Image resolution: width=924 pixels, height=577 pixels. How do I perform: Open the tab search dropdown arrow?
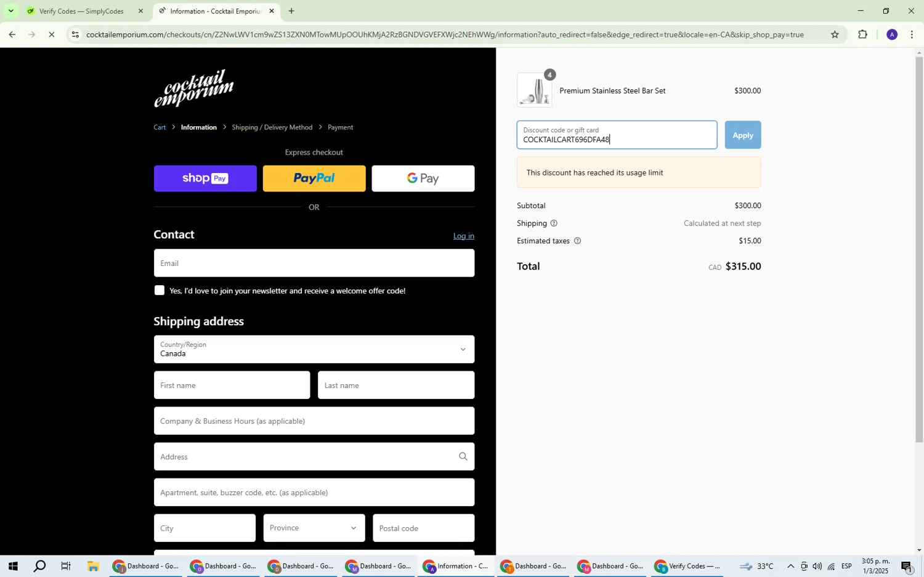(10, 11)
